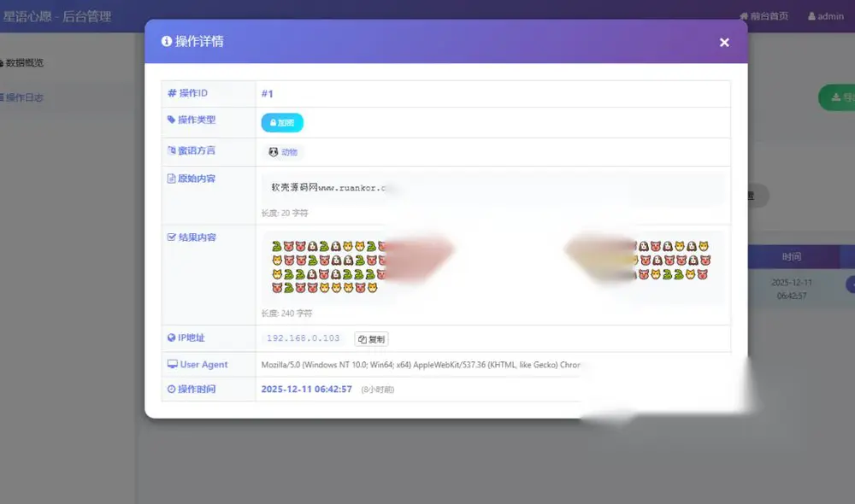Close the 操作详情 dialog with the X

(x=724, y=43)
